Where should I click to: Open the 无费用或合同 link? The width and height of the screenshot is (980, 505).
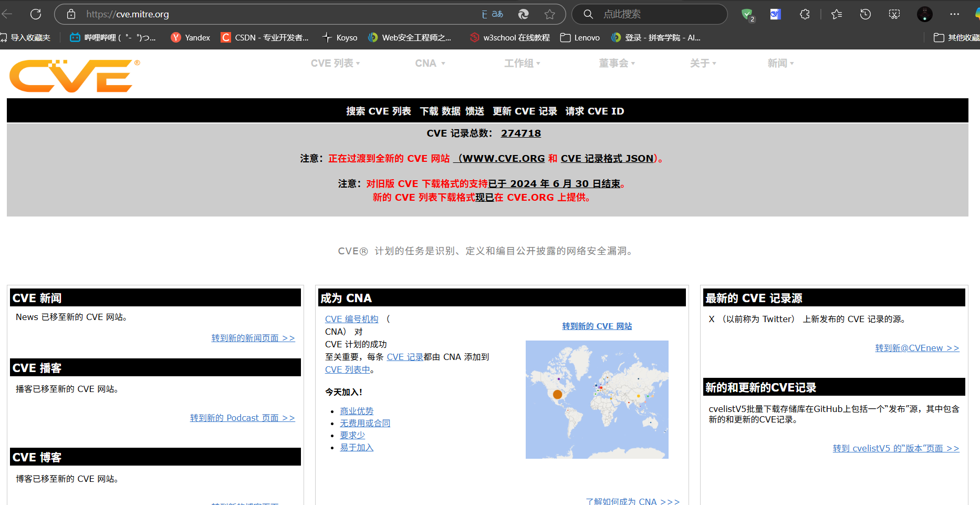coord(365,423)
